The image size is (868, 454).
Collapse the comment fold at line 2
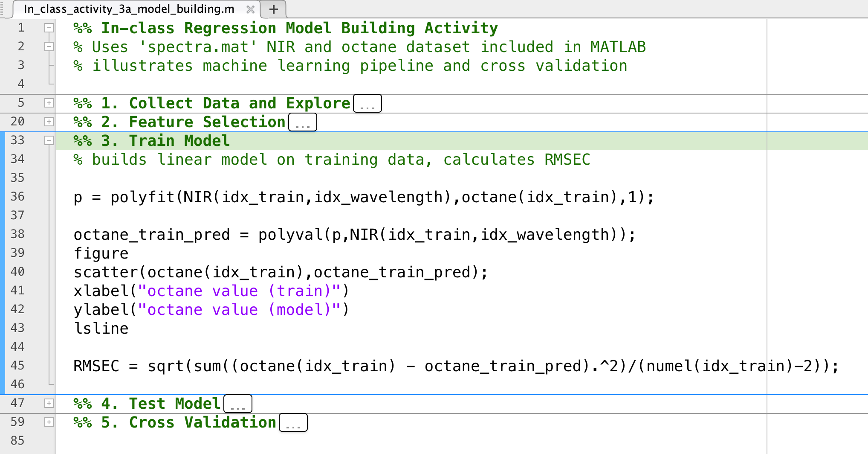click(49, 47)
